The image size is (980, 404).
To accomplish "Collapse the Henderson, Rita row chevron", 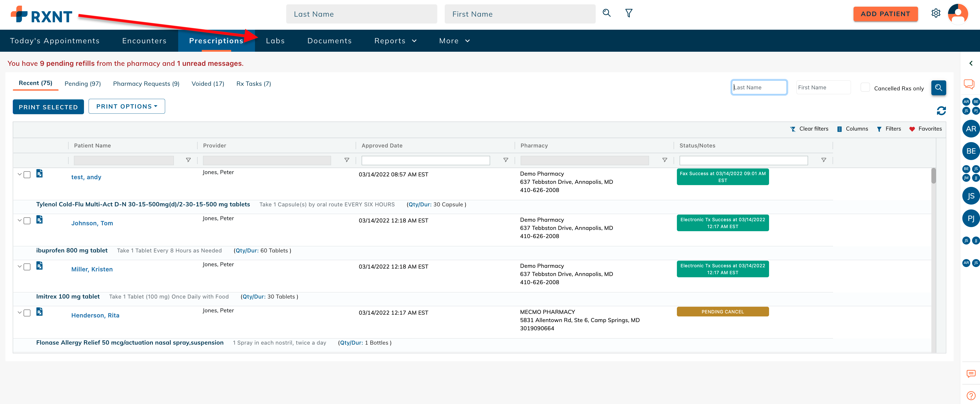I will 19,312.
